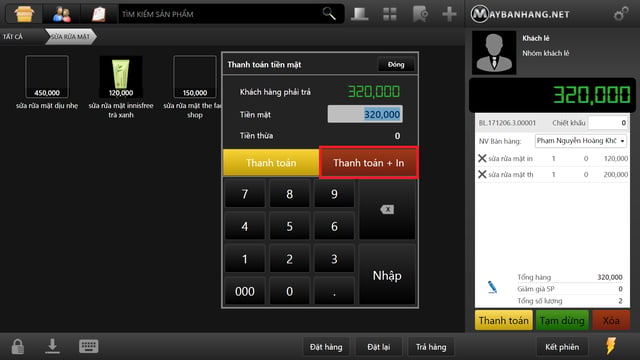Open the on-screen keyboard icon

point(88,346)
